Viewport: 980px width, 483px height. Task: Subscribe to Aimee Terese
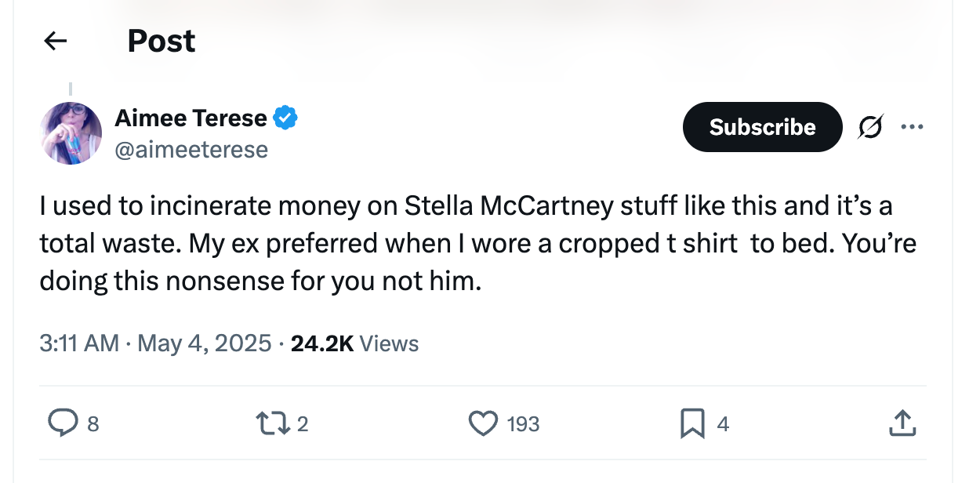(x=761, y=126)
